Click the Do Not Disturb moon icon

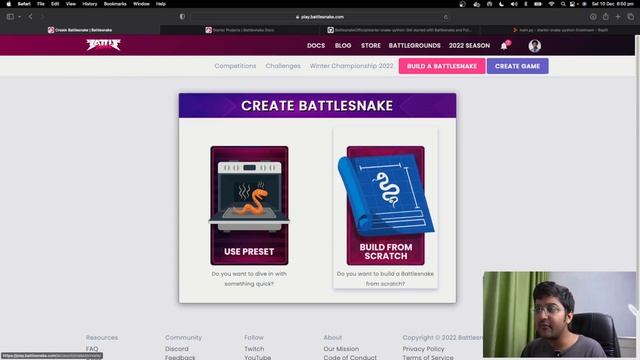pos(502,4)
